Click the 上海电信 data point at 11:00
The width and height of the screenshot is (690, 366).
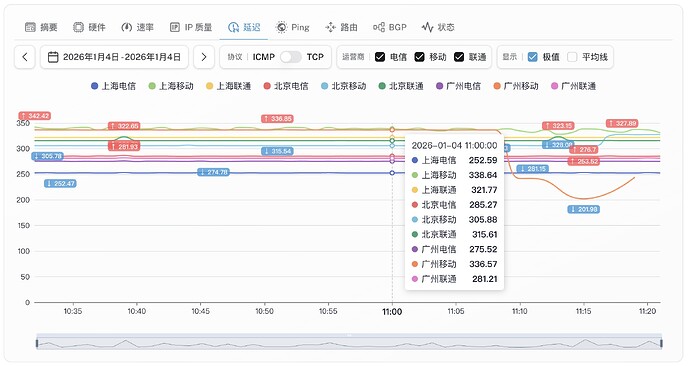[x=392, y=173]
